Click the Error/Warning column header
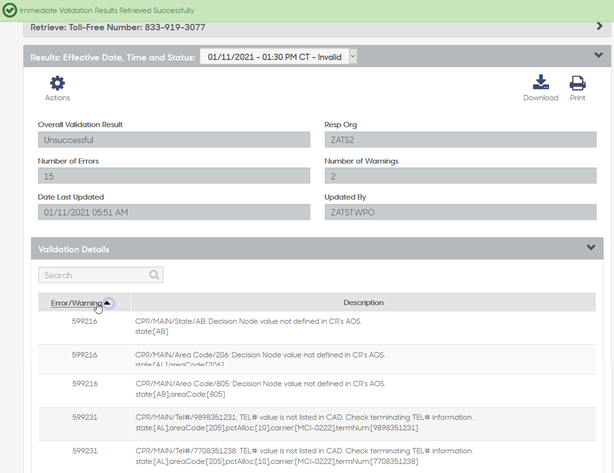Image resolution: width=614 pixels, height=473 pixels. pos(76,302)
